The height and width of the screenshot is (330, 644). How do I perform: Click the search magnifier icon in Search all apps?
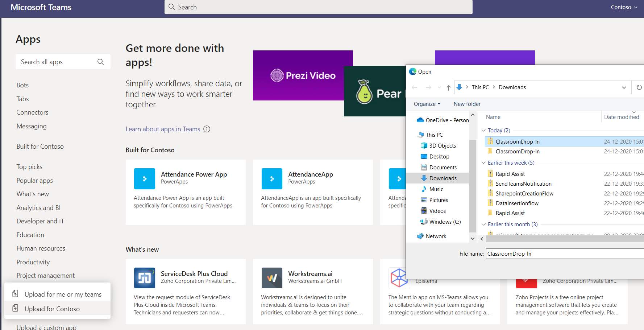coord(101,62)
